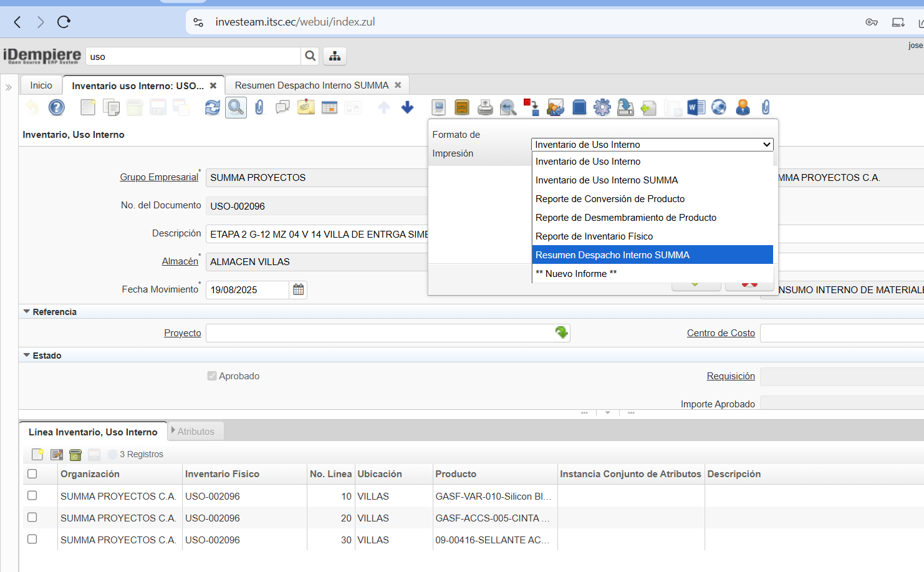This screenshot has height=572, width=924.
Task: Click the gear Process icon in toolbar
Action: [602, 108]
